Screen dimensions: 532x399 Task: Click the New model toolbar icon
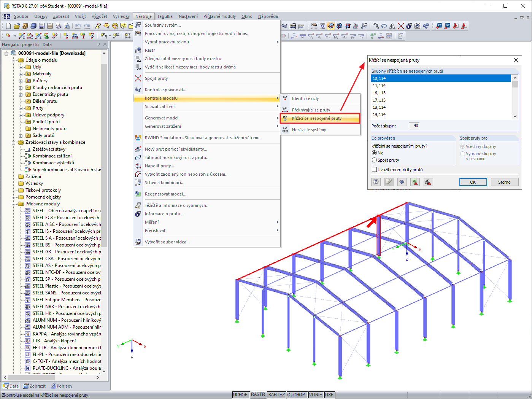8,26
